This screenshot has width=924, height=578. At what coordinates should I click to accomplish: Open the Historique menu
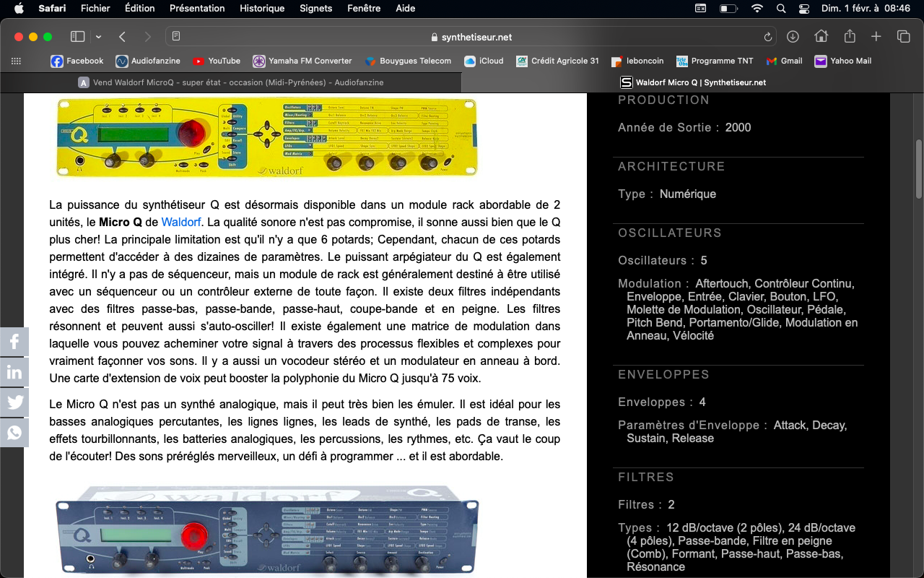click(262, 9)
